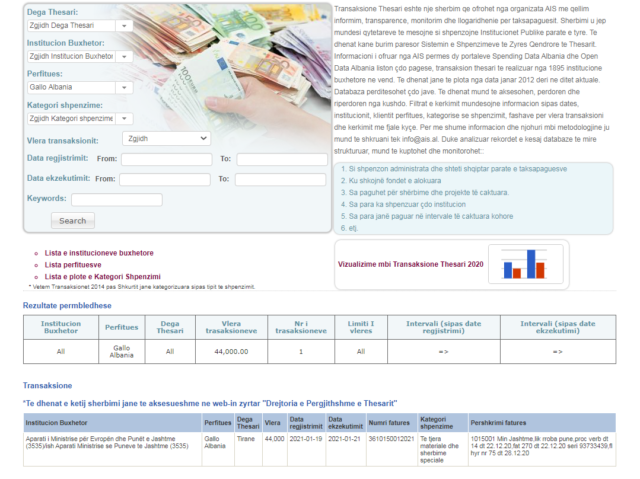This screenshot has height=479, width=640.
Task: Click the bar chart visualization thumbnail
Action: [521, 264]
